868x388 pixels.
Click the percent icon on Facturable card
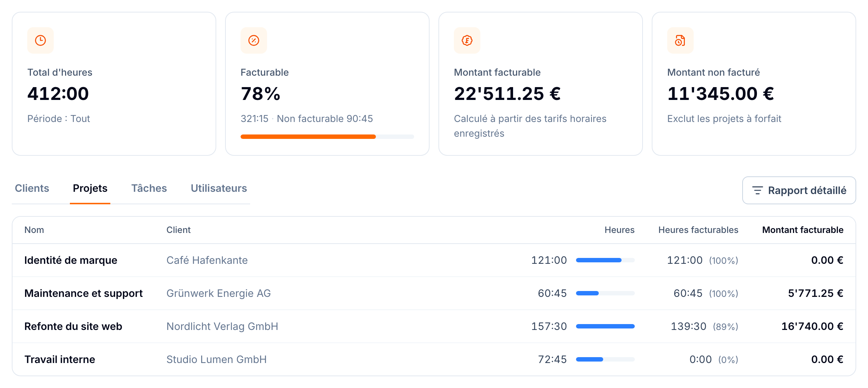click(254, 40)
